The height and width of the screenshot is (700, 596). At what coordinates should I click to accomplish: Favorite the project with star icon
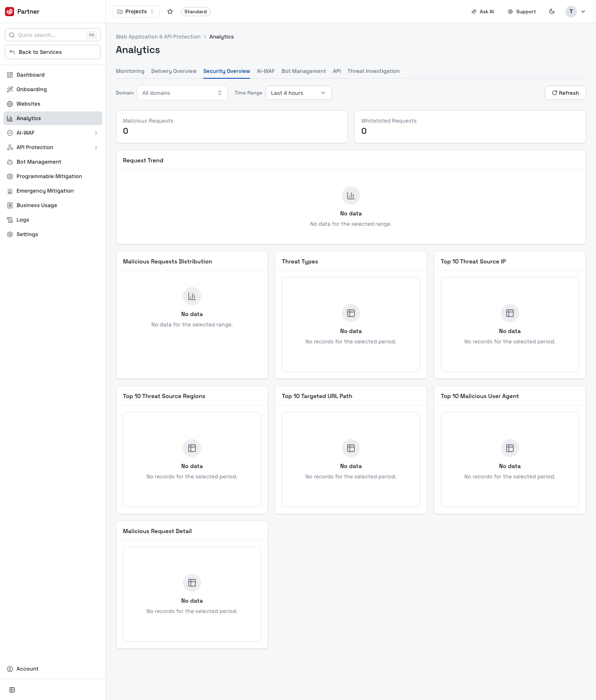[x=170, y=12]
